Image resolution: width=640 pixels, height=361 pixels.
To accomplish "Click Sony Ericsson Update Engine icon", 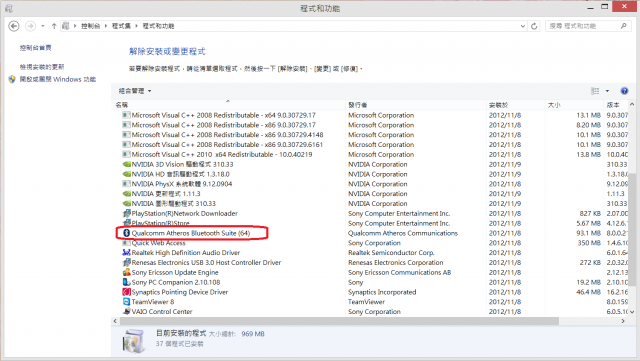I will (x=127, y=272).
